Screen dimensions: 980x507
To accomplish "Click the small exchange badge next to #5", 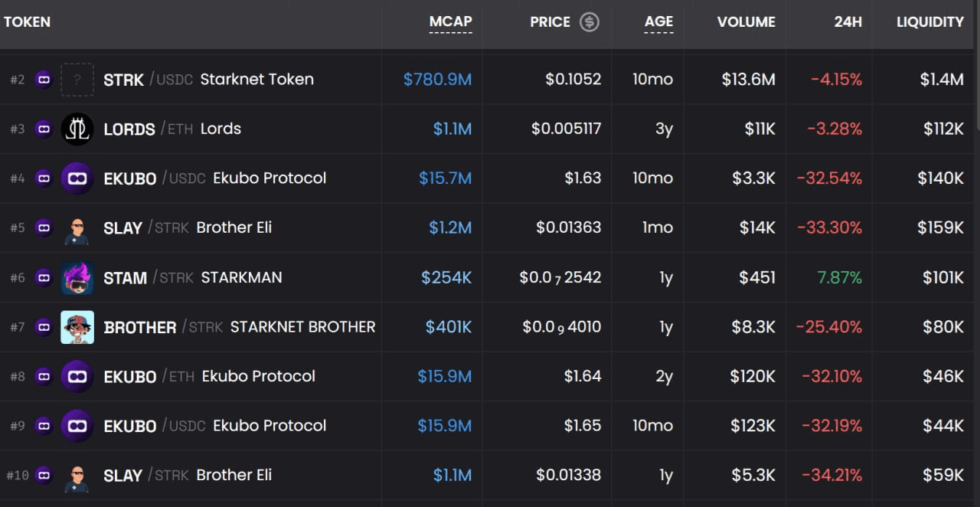I will pos(44,228).
